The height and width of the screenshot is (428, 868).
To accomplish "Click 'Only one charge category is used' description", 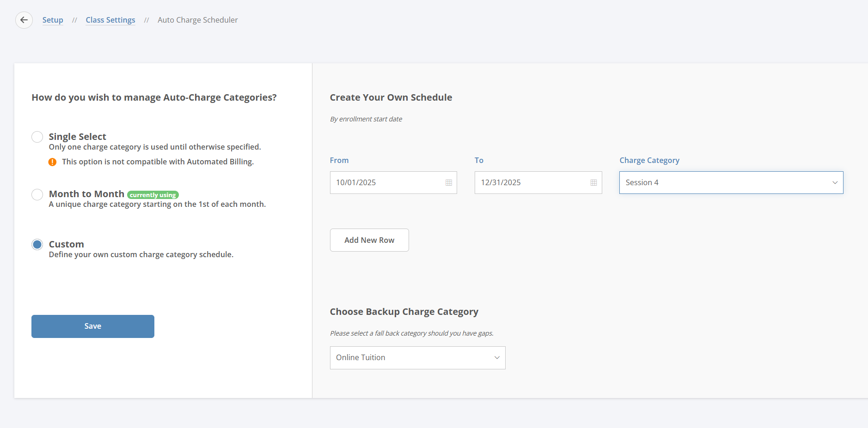I will tap(155, 147).
